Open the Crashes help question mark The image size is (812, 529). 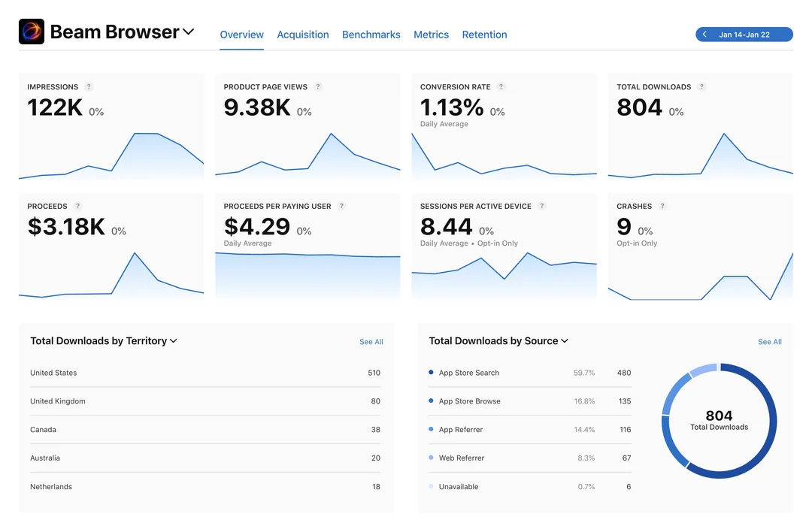pyautogui.click(x=662, y=206)
